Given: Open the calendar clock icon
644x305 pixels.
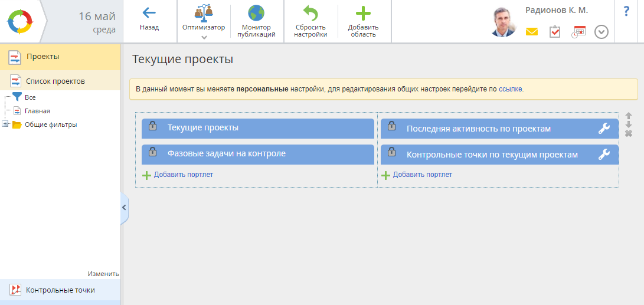Looking at the screenshot, I should click(x=578, y=32).
